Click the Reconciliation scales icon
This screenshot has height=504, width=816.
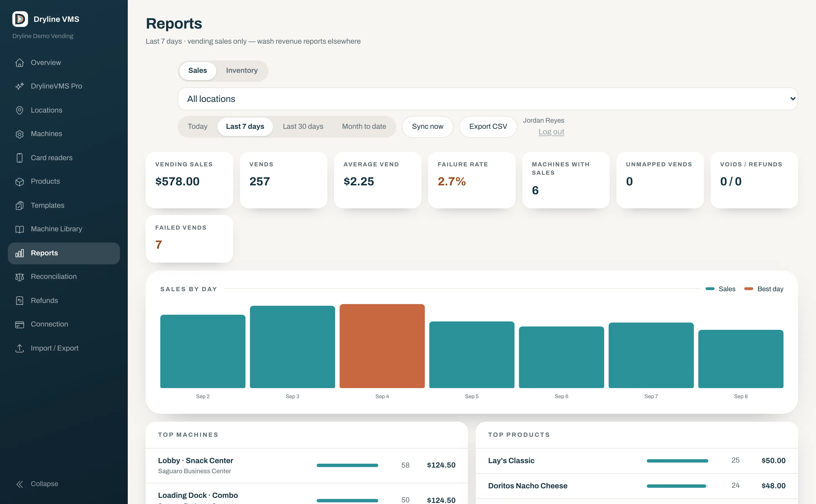[x=20, y=277]
